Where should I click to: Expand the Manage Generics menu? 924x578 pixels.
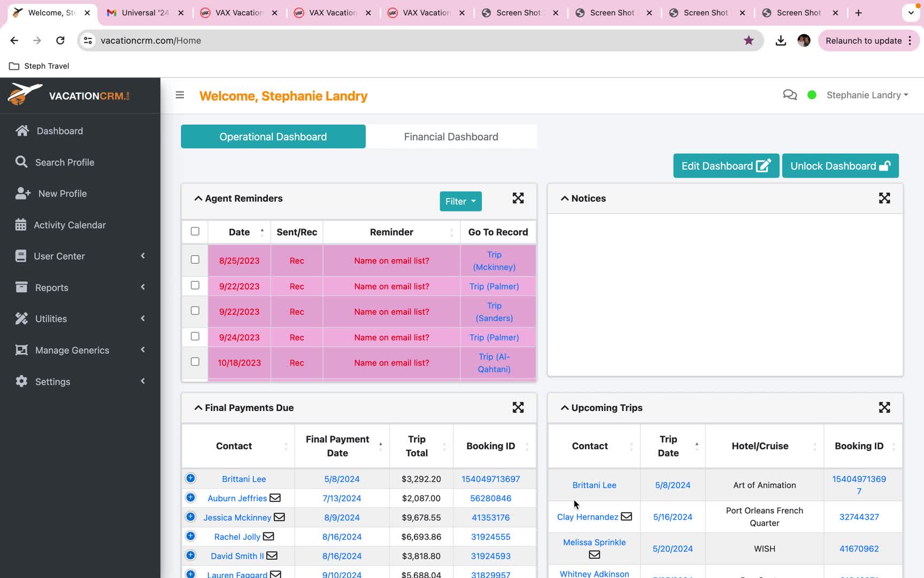80,350
